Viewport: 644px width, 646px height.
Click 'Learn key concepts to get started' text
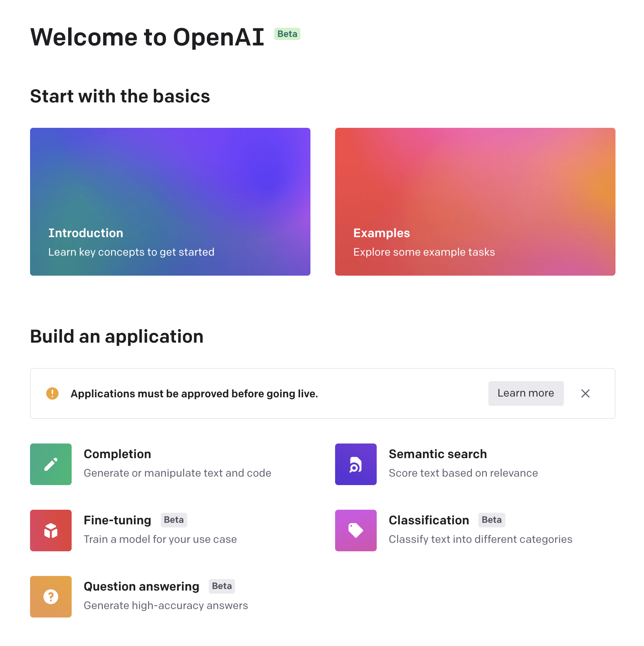(131, 252)
